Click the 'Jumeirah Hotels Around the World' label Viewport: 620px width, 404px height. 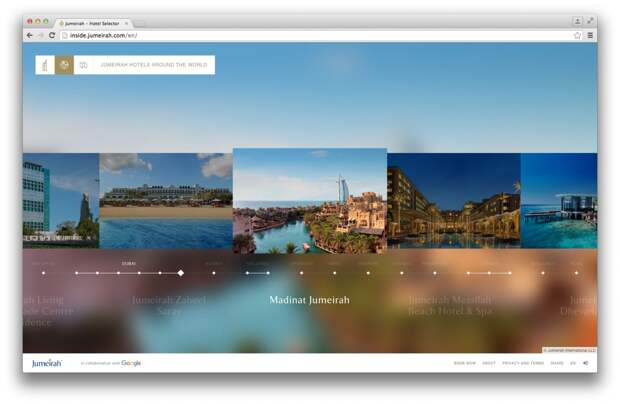pos(154,64)
